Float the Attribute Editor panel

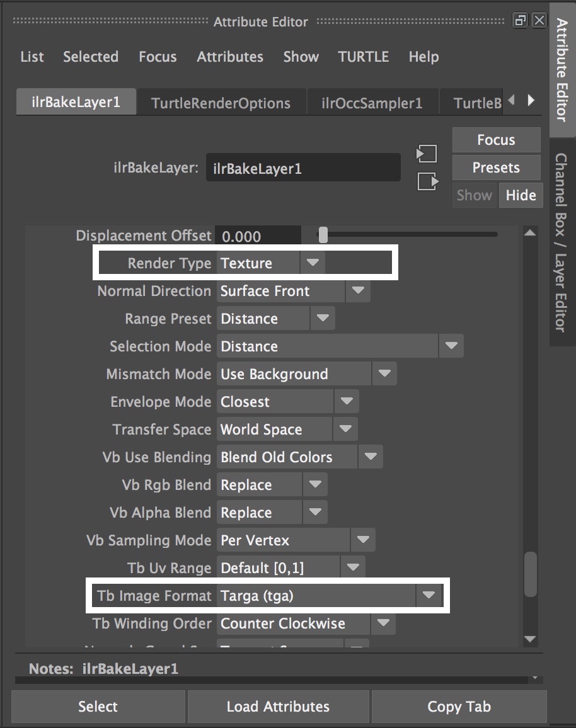520,20
